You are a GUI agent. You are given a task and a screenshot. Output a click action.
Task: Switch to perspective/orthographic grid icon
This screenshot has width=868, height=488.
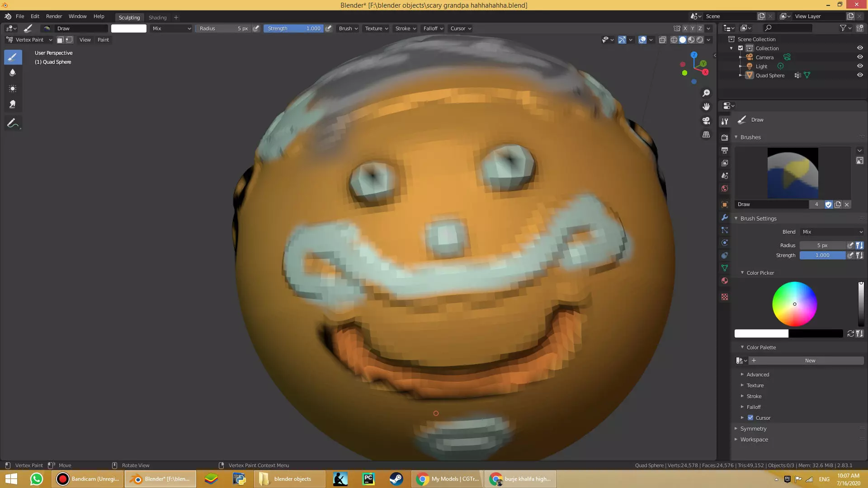(x=706, y=135)
